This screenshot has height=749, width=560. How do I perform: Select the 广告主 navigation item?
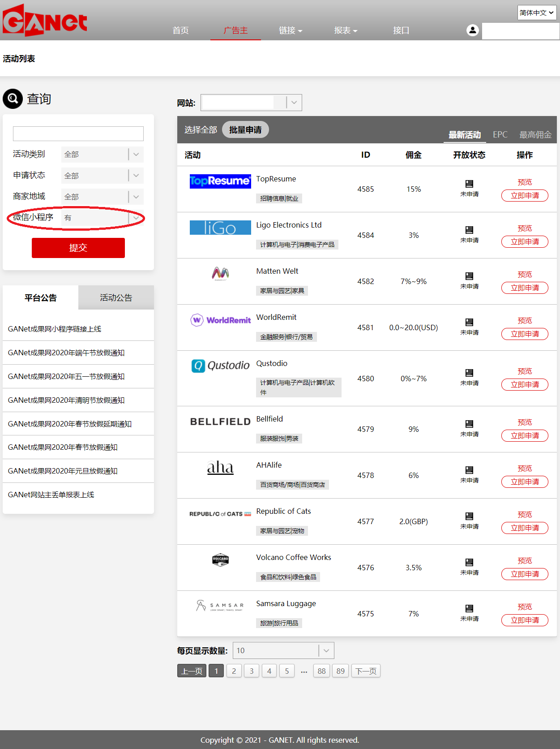(x=235, y=30)
